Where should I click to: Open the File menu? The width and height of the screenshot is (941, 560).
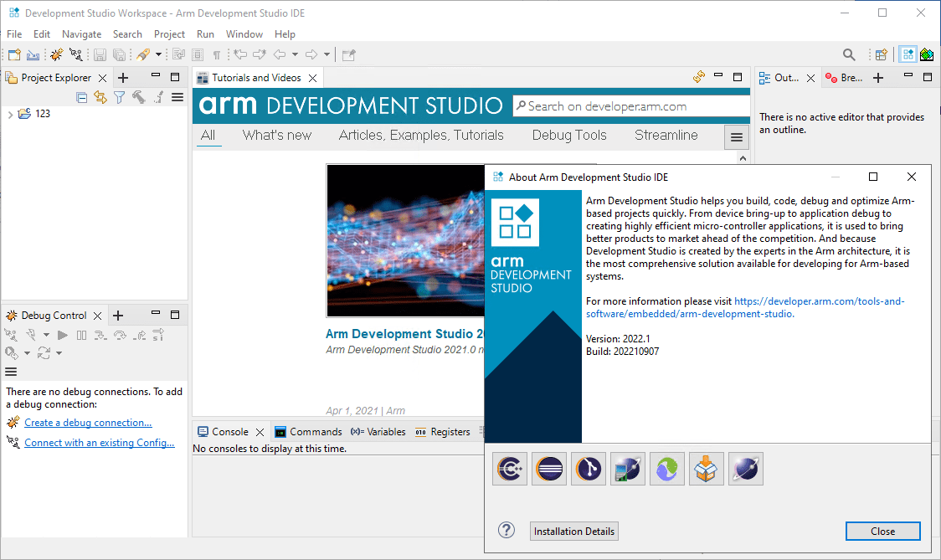tap(14, 34)
